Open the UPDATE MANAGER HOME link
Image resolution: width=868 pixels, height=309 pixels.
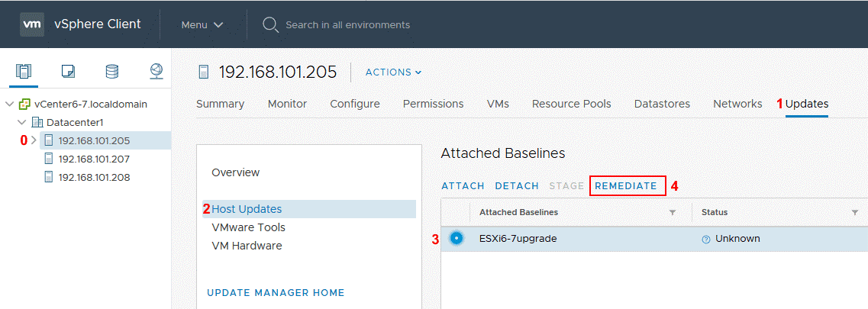276,292
